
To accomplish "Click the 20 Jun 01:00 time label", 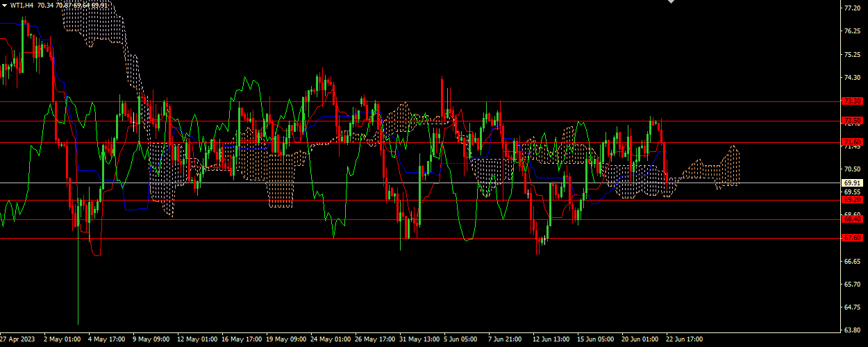I will (x=641, y=339).
